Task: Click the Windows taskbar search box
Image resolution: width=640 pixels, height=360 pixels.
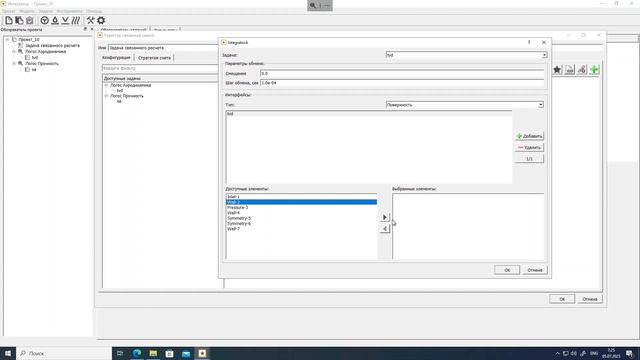Action: [64, 353]
